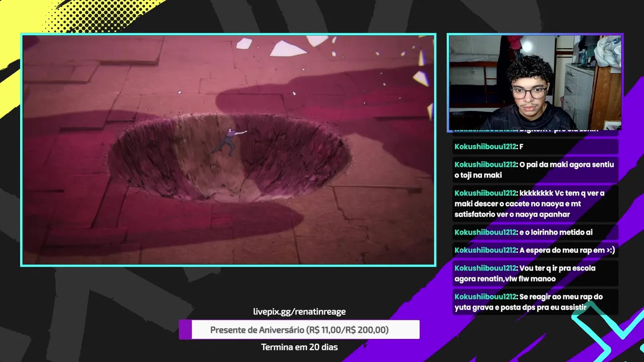Click the Presente de Aniversário goal progress bar

click(x=299, y=330)
